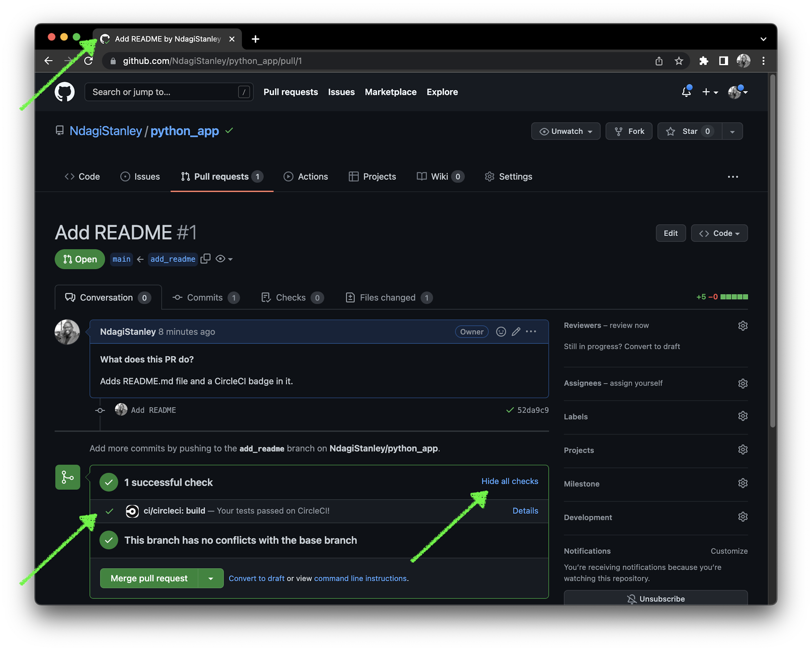
Task: Hide all checks
Action: pyautogui.click(x=510, y=481)
